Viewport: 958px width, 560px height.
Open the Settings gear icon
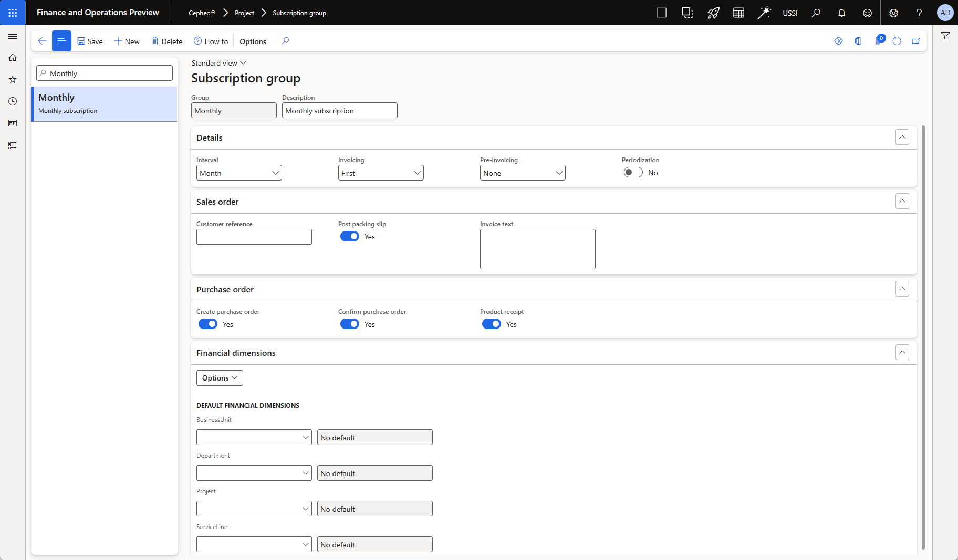893,13
